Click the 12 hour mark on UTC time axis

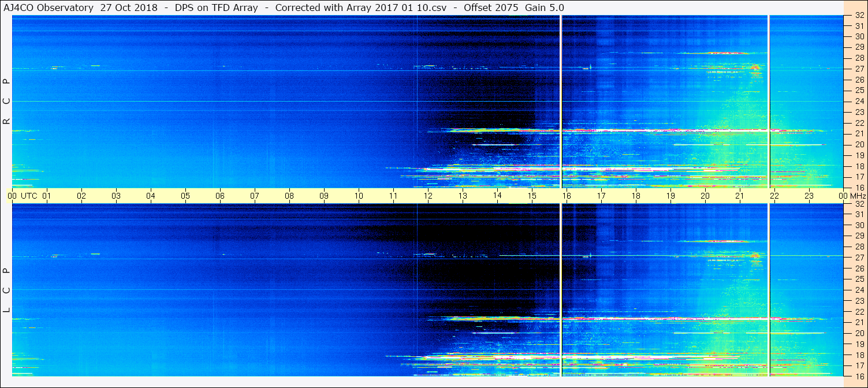(x=428, y=196)
